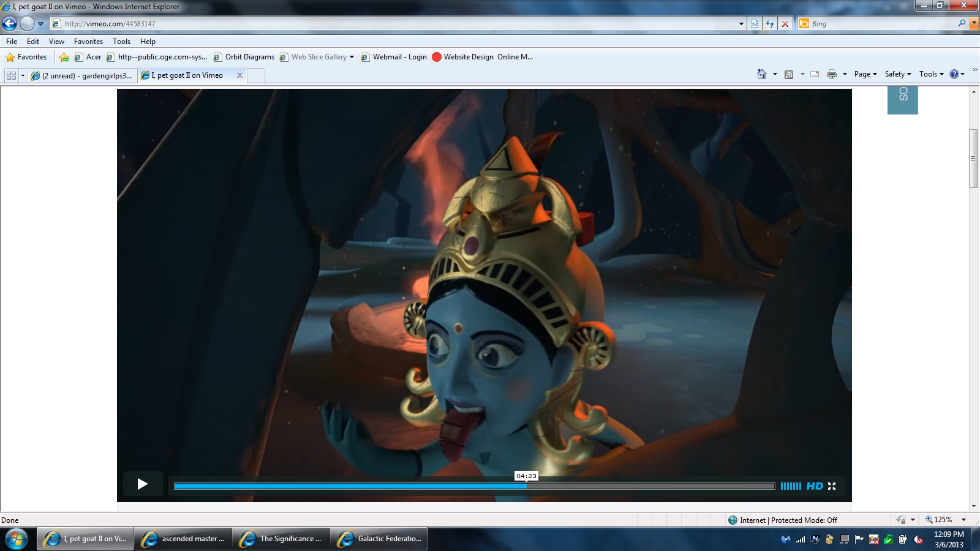Open the Windows Start menu
Viewport: 980px width, 551px height.
[17, 539]
